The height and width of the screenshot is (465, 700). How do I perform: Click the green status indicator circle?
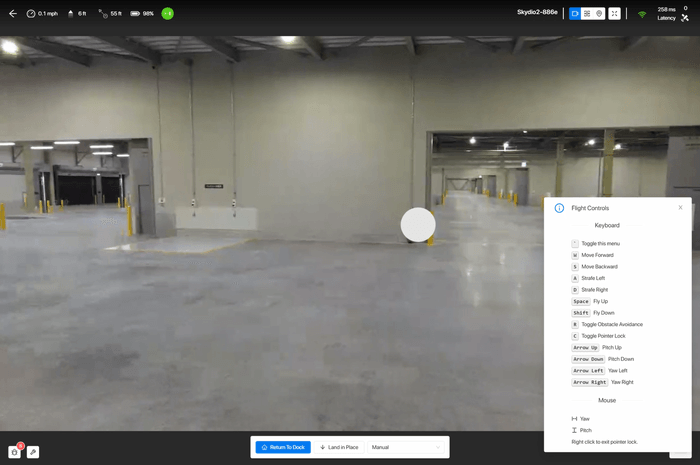tap(167, 13)
